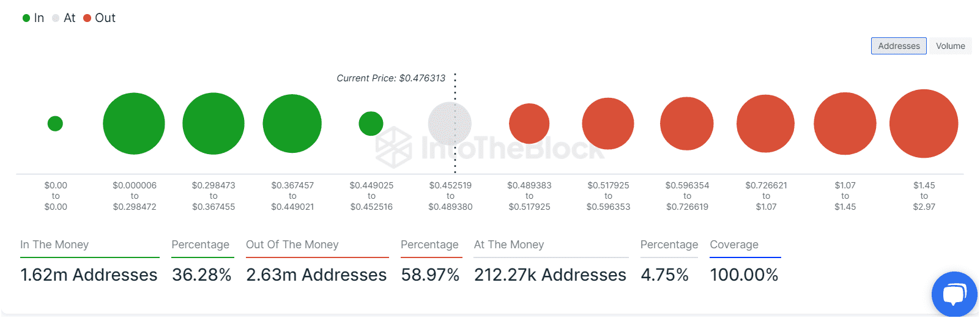Click the 2.63m Addresses out-of-money value
The height and width of the screenshot is (318, 980).
(316, 275)
